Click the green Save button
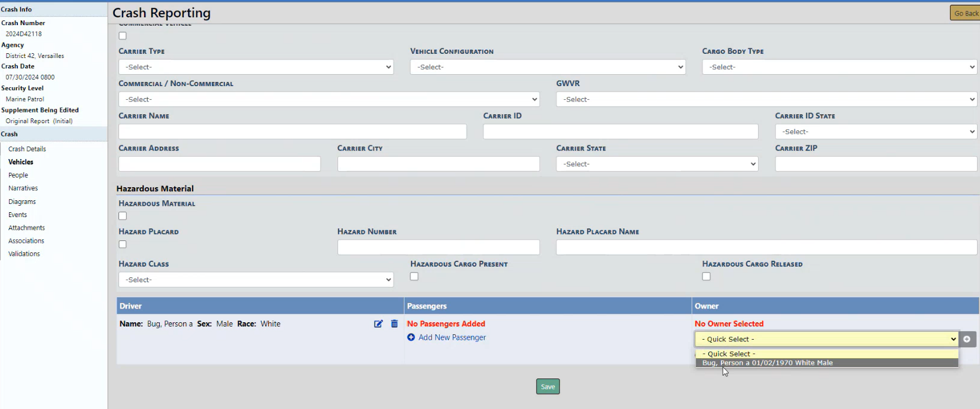The image size is (980, 409). pyautogui.click(x=547, y=387)
